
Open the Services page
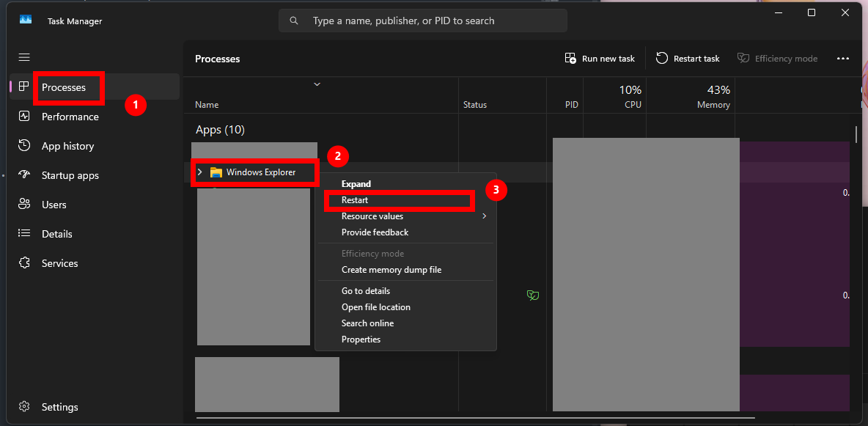tap(59, 263)
